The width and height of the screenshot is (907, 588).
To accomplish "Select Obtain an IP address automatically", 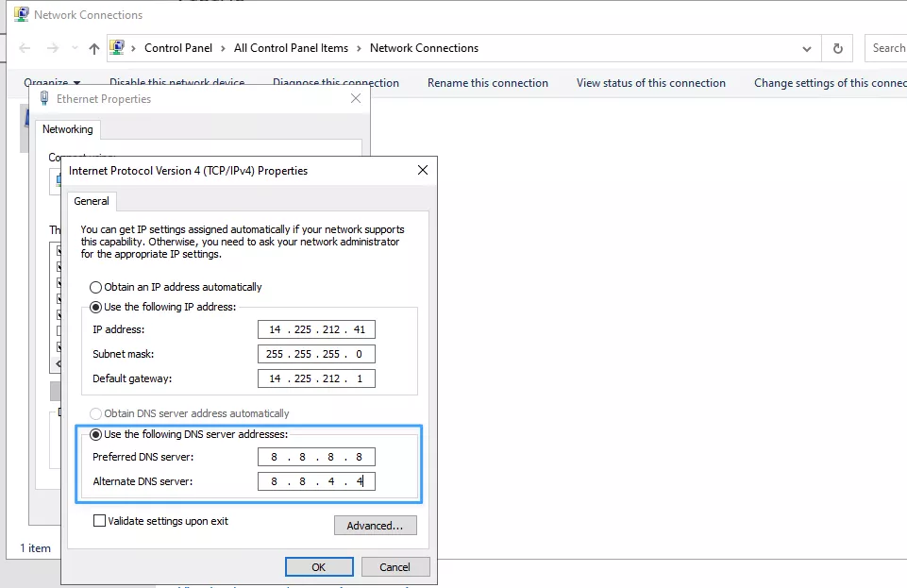I will point(95,287).
